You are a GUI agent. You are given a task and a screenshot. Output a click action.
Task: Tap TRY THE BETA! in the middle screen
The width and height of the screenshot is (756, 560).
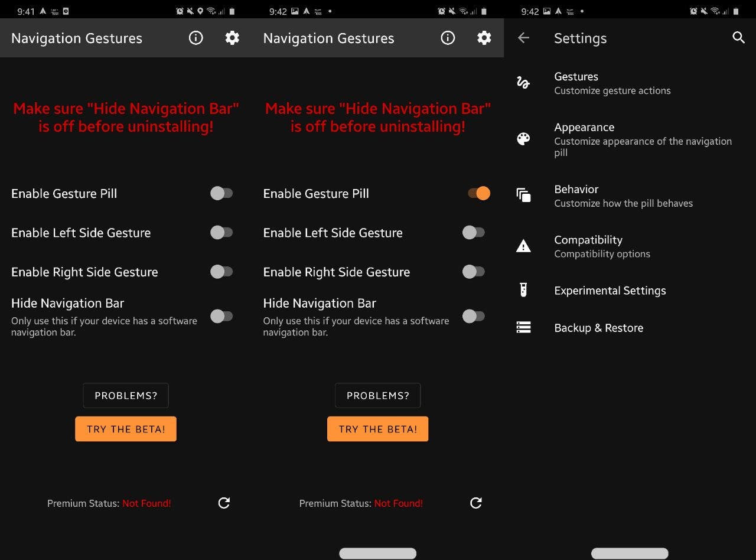(x=377, y=429)
